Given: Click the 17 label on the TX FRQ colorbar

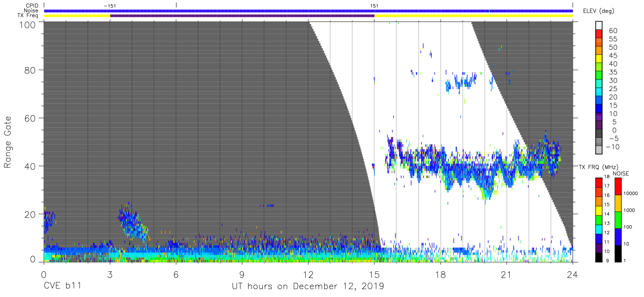Looking at the screenshot, I should click(608, 187).
